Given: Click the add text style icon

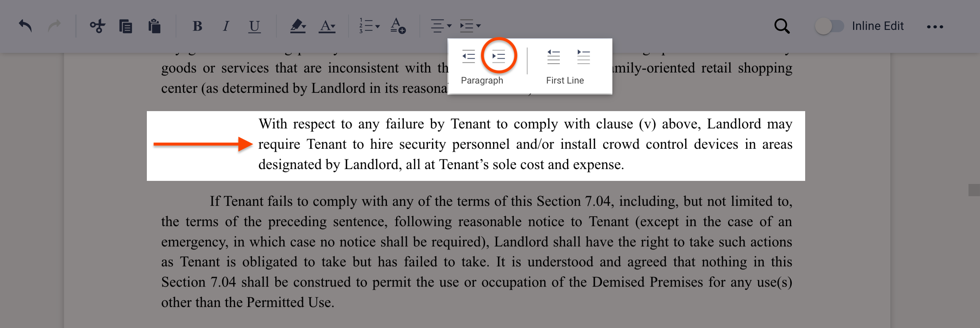Looking at the screenshot, I should click(398, 26).
